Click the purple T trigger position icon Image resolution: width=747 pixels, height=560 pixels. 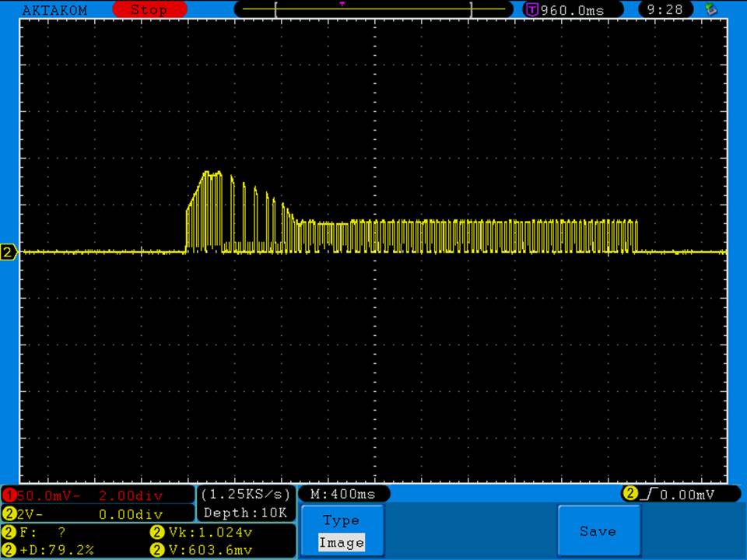coord(532,10)
